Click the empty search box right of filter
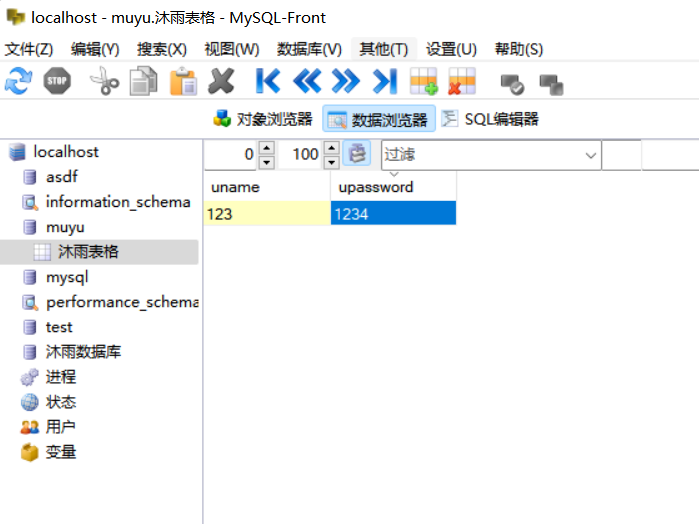The width and height of the screenshot is (699, 524). point(621,155)
